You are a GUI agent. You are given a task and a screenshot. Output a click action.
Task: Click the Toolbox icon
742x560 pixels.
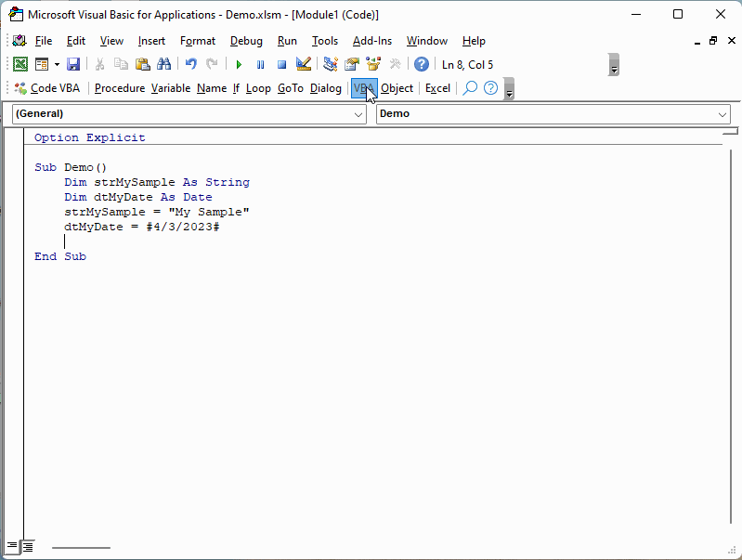coord(395,64)
